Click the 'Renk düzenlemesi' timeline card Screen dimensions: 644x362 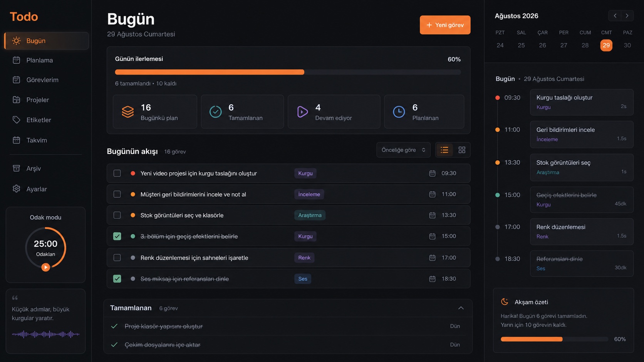tap(582, 232)
